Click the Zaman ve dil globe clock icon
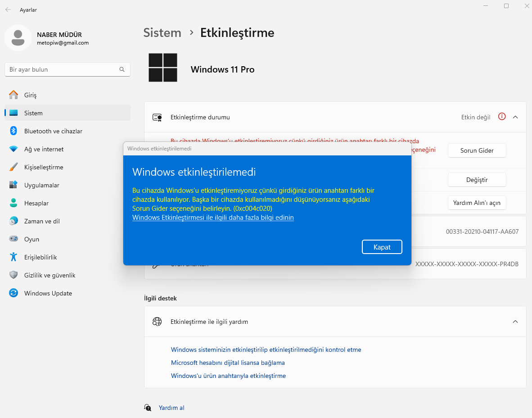This screenshot has width=532, height=418. click(14, 221)
